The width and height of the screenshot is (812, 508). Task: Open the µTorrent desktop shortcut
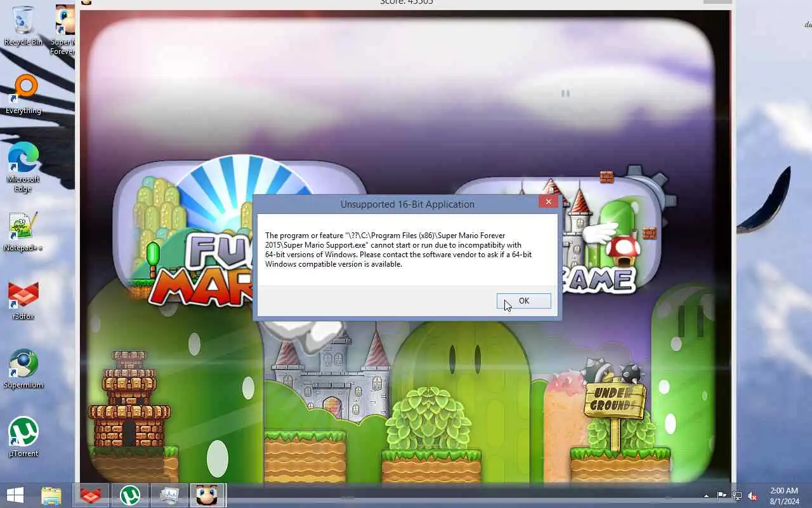23,438
